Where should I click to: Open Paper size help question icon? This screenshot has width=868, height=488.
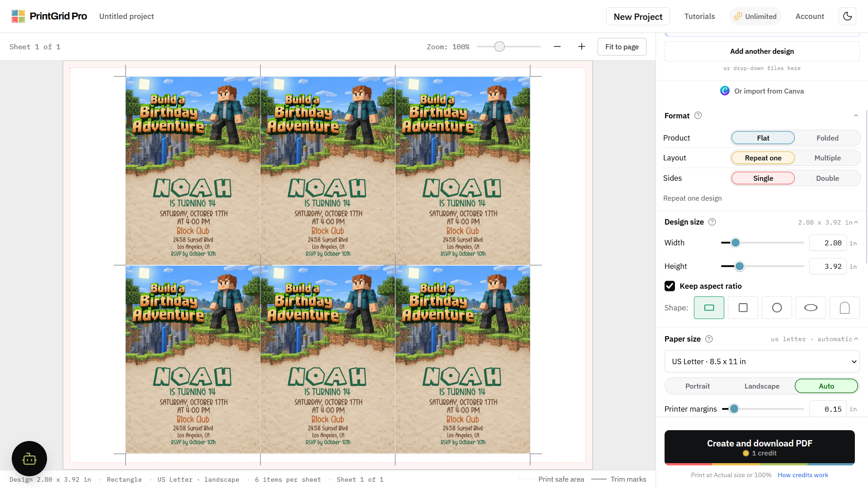709,339
